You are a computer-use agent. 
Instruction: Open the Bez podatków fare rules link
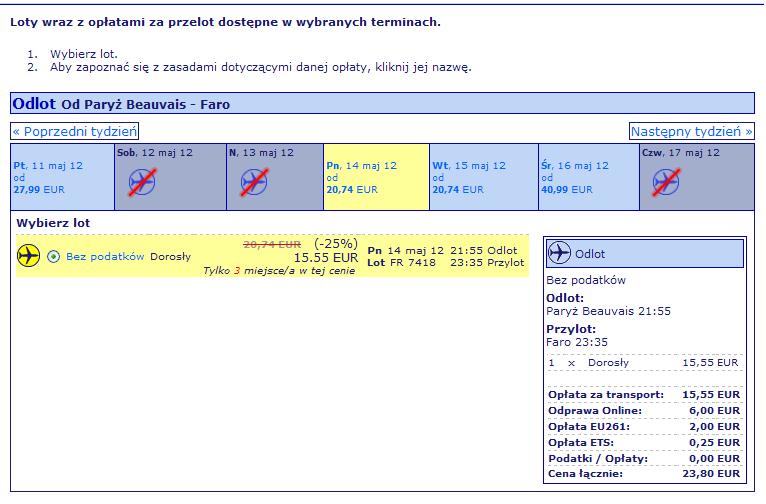tap(105, 256)
